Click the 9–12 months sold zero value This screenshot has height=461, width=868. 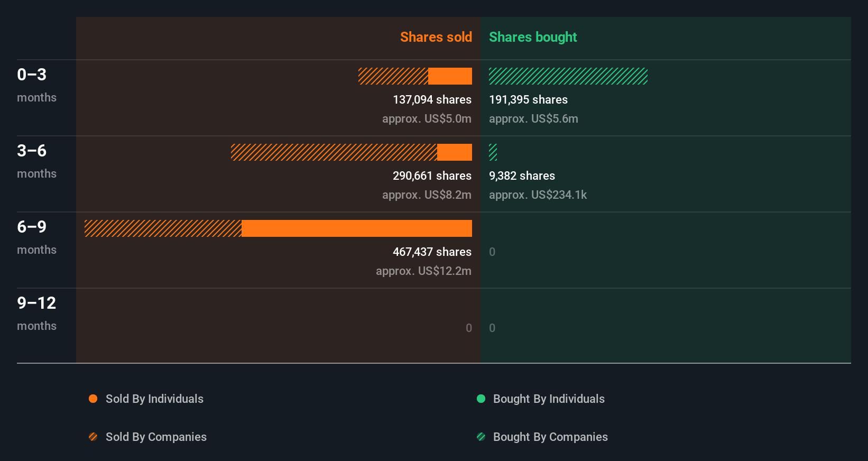tap(469, 328)
